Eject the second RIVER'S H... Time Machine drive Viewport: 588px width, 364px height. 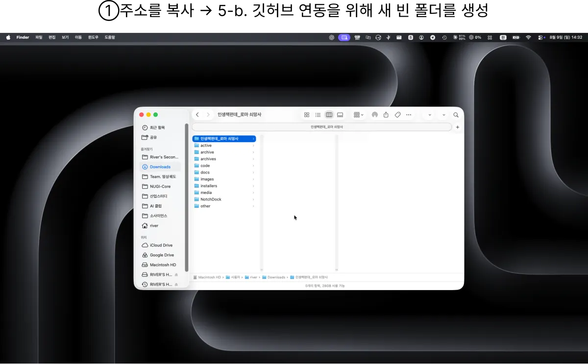tap(176, 285)
